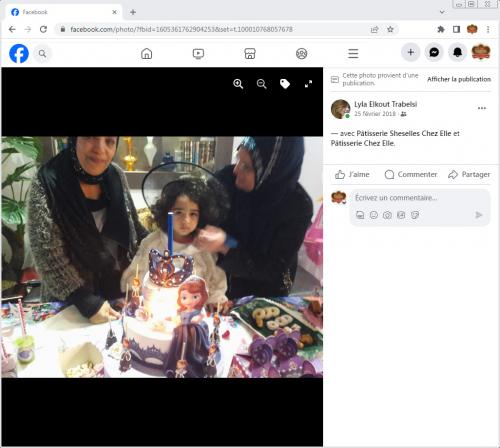Tag the photo with tag icon
The width and height of the screenshot is (500, 448).
(285, 84)
